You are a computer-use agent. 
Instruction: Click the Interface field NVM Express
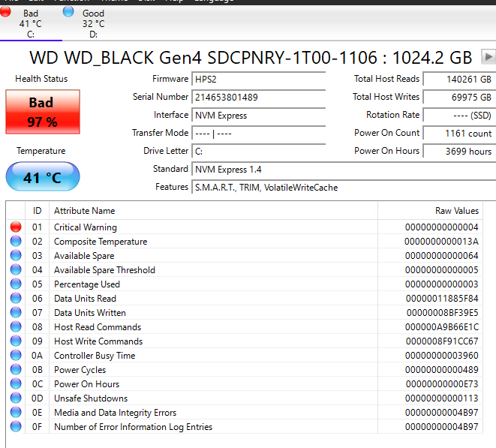click(259, 115)
